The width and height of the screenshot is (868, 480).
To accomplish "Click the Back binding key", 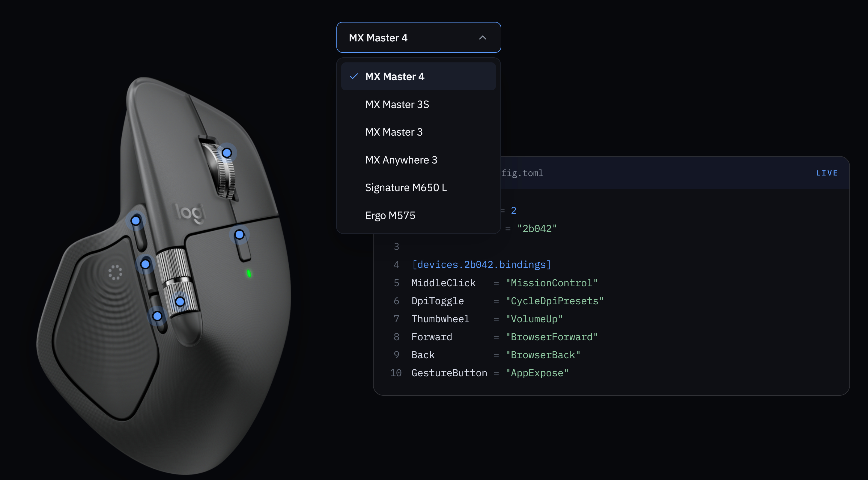I will tap(423, 355).
